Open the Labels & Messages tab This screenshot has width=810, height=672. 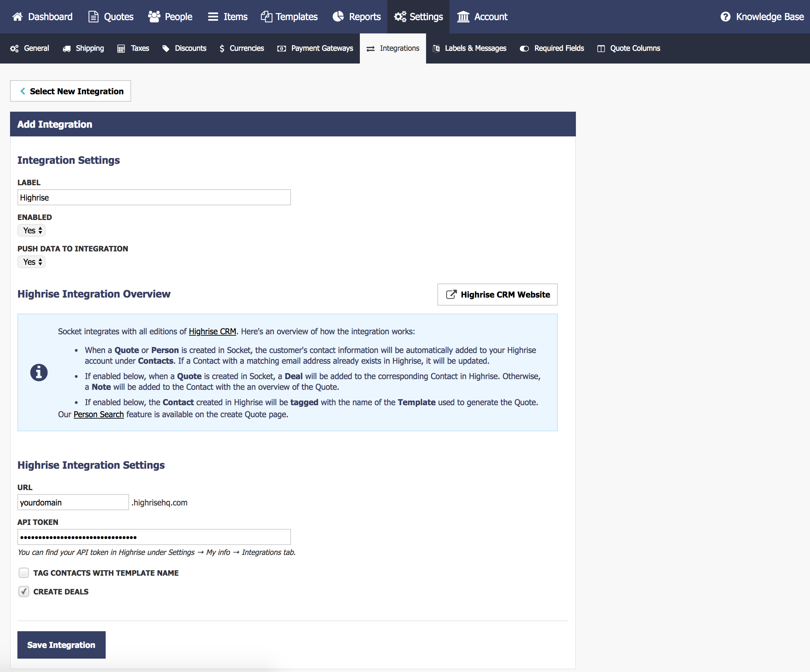470,48
